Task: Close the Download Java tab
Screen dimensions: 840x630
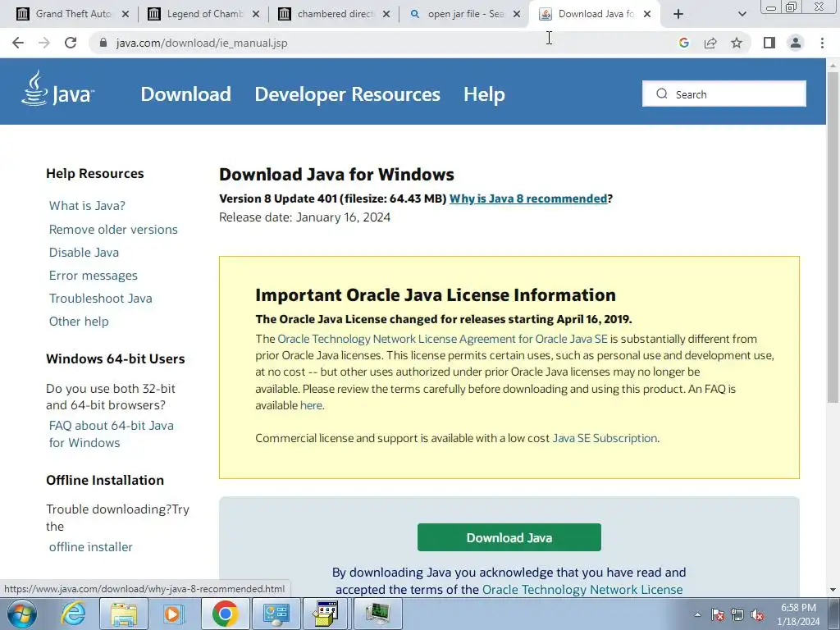Action: tap(647, 14)
